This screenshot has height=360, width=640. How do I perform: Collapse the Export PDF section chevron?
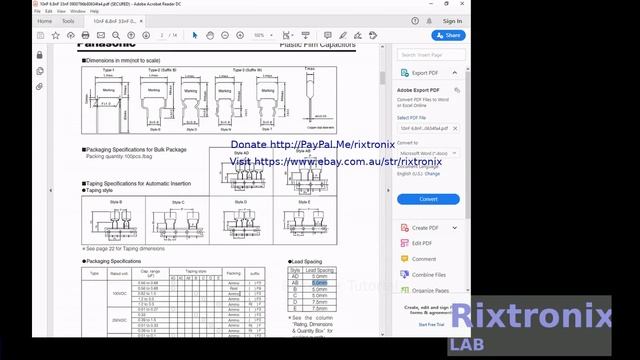pos(455,73)
